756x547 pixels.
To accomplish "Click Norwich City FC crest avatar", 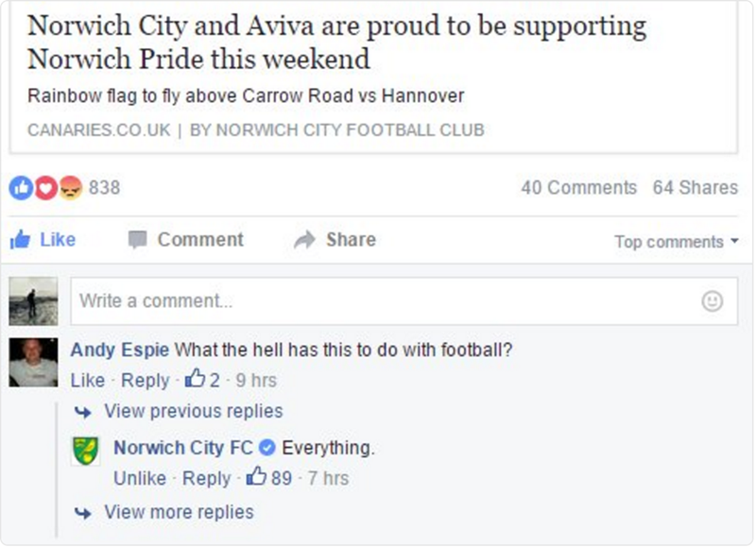I will click(87, 451).
